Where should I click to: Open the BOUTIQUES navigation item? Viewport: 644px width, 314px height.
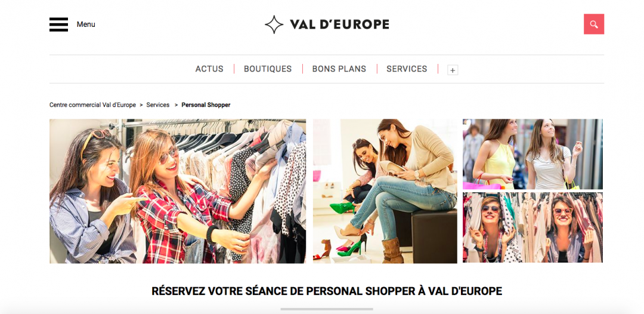268,69
